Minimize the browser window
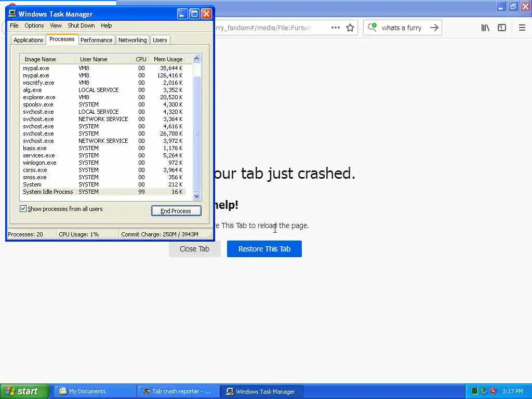Screen dimensions: 532x399 click(x=501, y=6)
